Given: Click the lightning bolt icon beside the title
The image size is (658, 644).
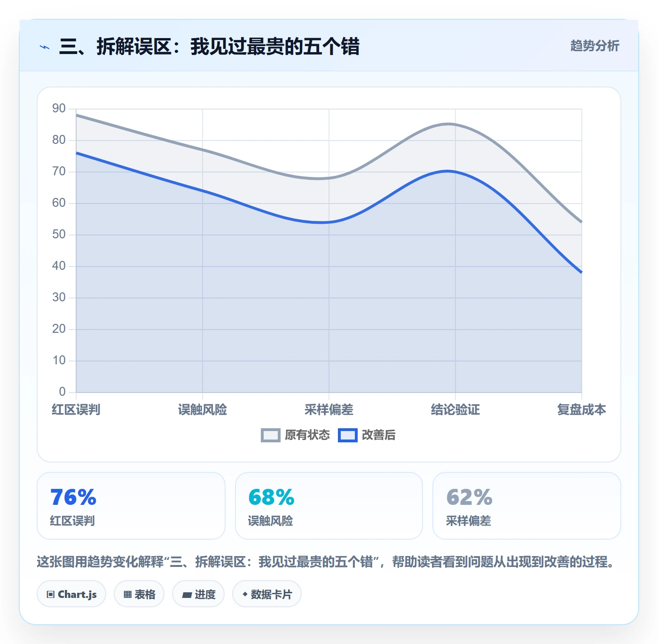Looking at the screenshot, I should coord(45,47).
